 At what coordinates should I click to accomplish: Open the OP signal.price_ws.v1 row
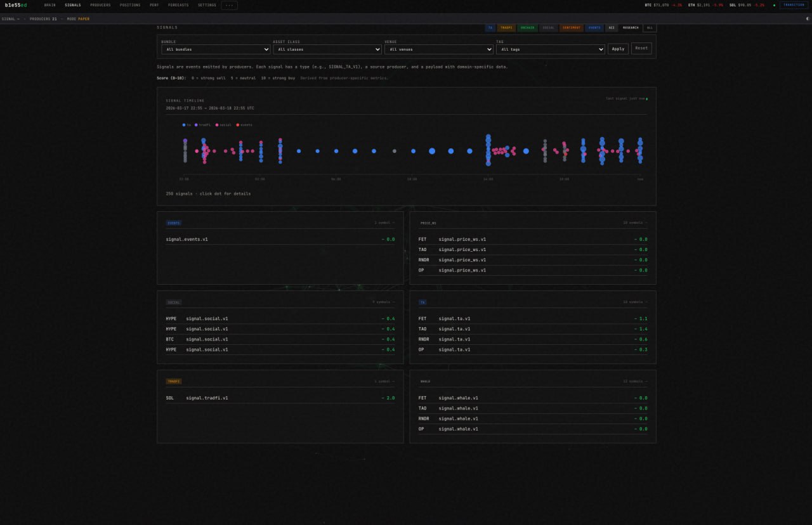click(x=533, y=270)
